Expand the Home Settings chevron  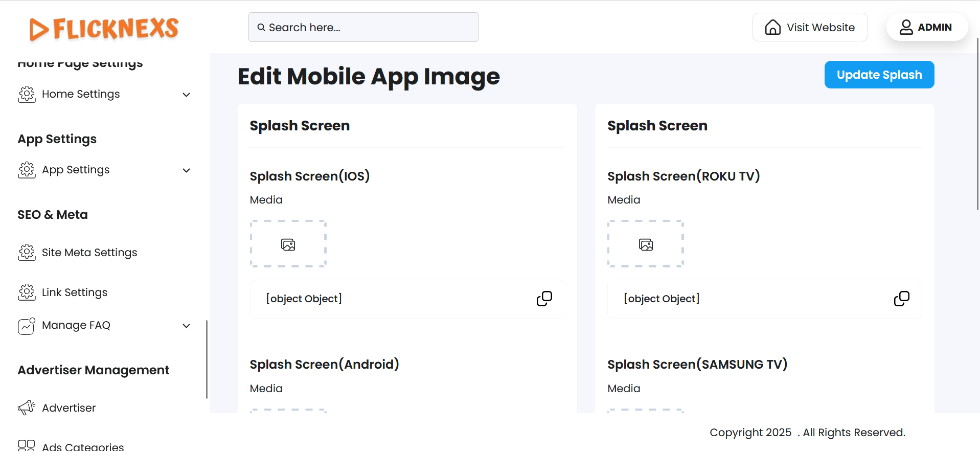tap(187, 95)
